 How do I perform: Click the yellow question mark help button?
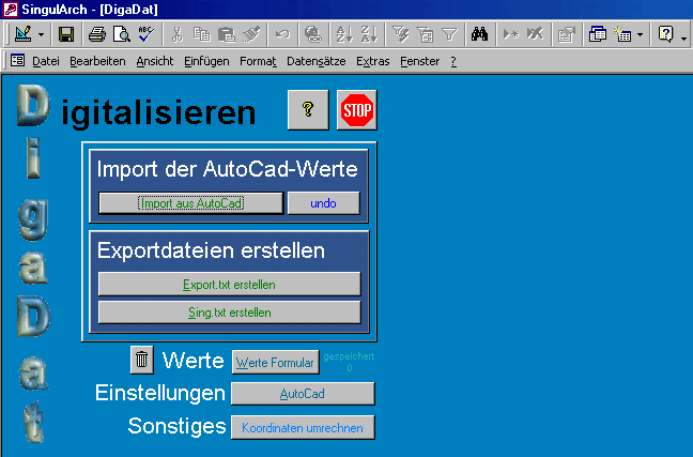click(308, 110)
